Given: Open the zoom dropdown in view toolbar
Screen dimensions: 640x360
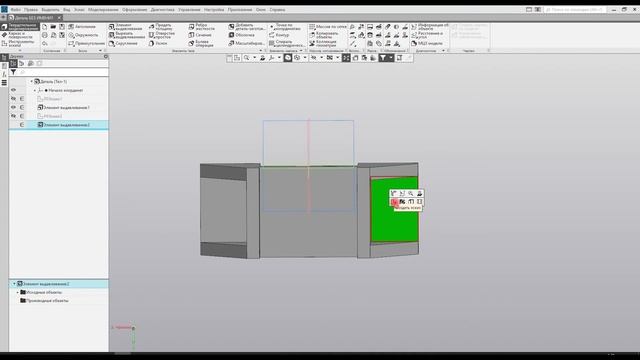Looking at the screenshot, I should click(254, 58).
